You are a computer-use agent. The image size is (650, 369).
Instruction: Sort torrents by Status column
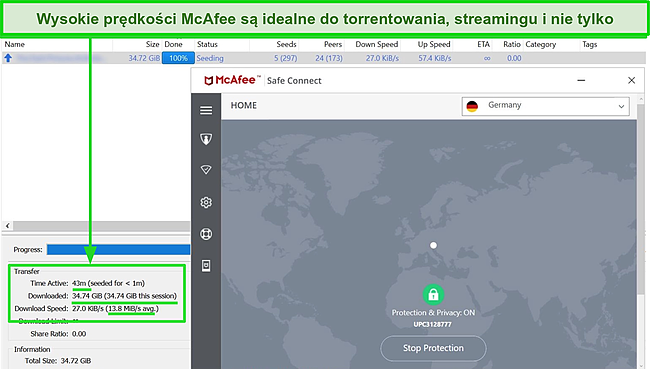click(x=207, y=44)
